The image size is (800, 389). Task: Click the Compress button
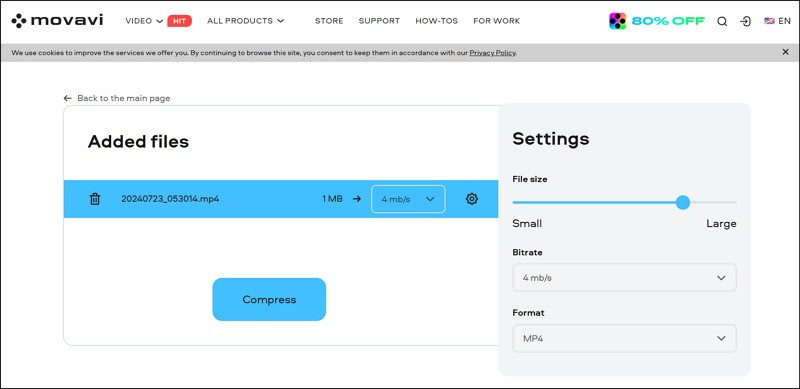pyautogui.click(x=269, y=300)
